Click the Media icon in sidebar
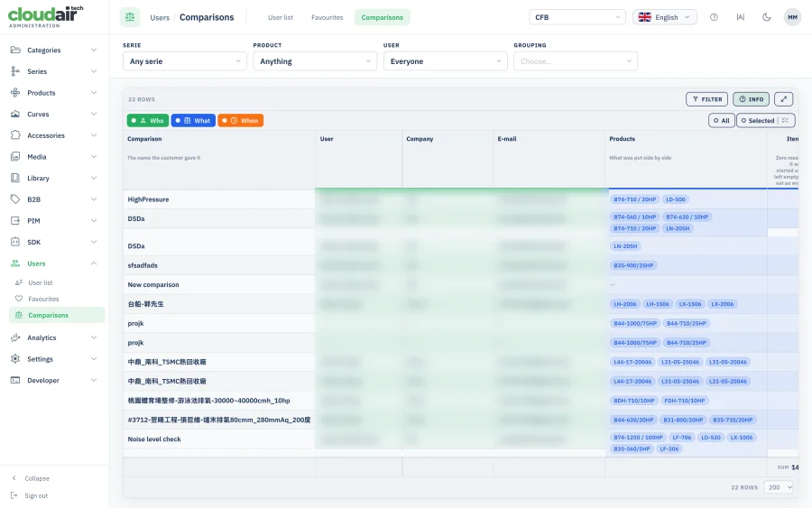The width and height of the screenshot is (812, 508). click(x=15, y=156)
